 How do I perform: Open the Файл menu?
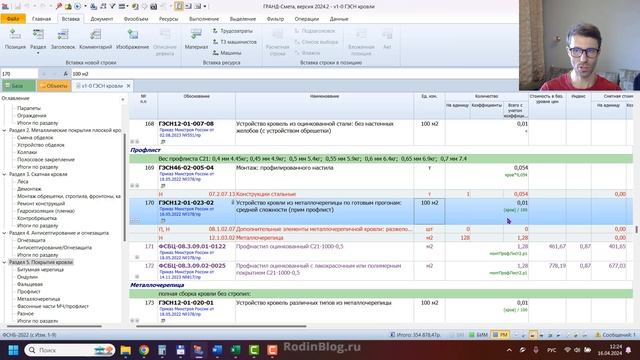pyautogui.click(x=13, y=19)
